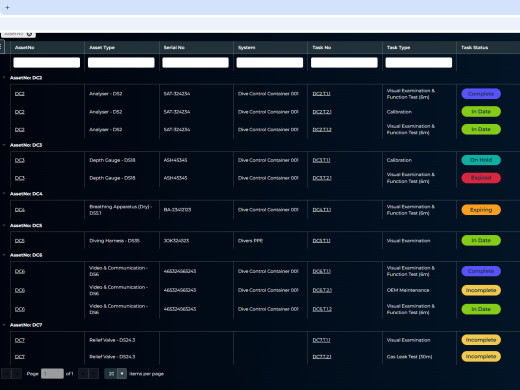Focus the Serial No filter field
The width and height of the screenshot is (520, 390).
pyautogui.click(x=195, y=62)
